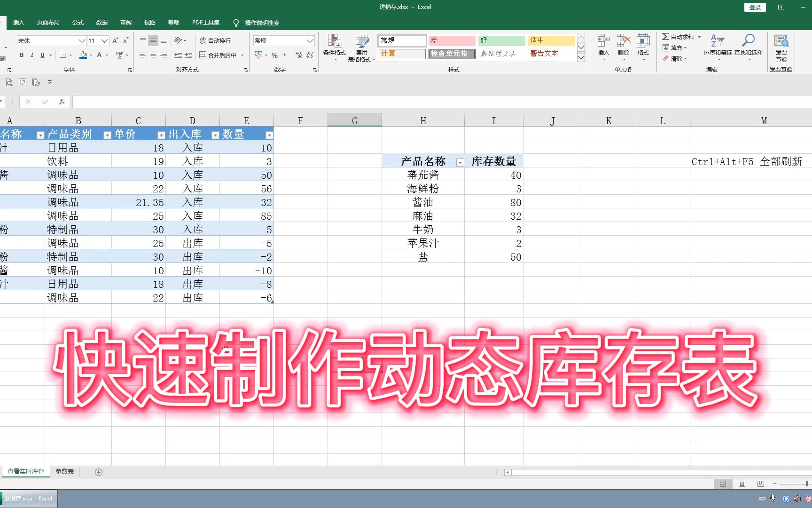Apply 好 cell style
Viewport: 812px width, 508px height.
502,40
